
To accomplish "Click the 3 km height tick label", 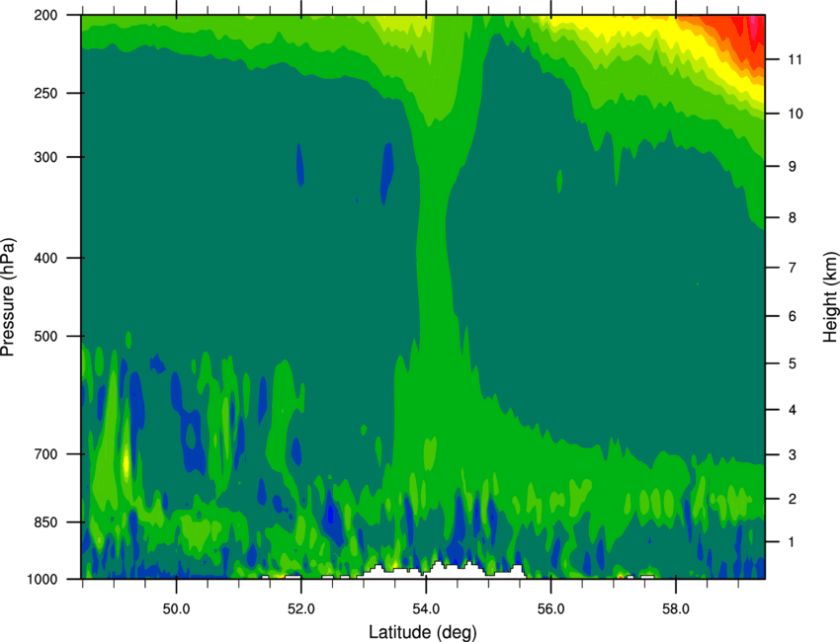I will pyautogui.click(x=793, y=455).
